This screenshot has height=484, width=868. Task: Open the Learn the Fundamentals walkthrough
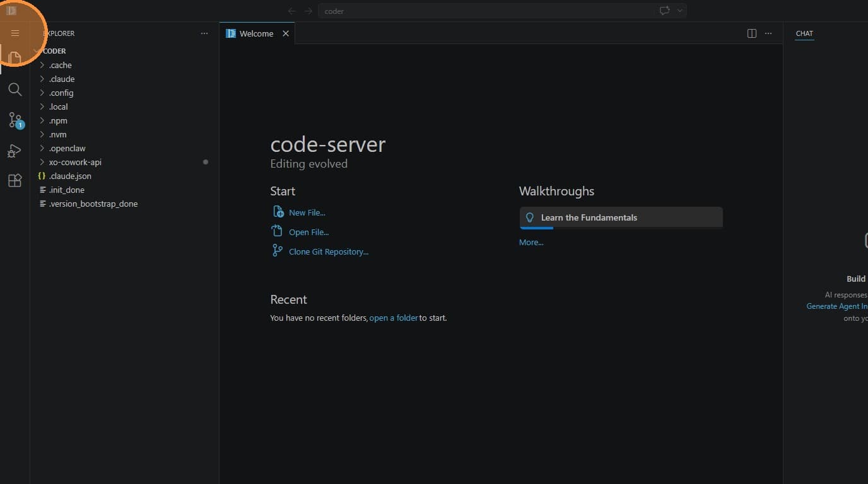click(621, 217)
